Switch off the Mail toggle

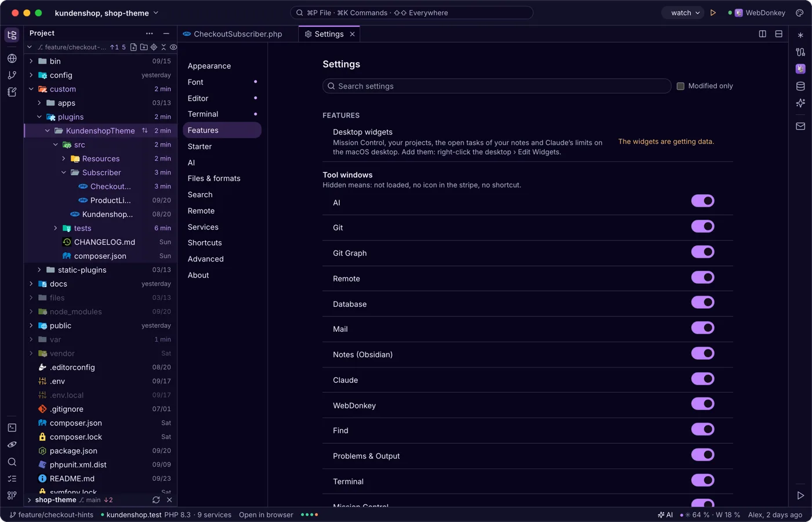point(702,328)
